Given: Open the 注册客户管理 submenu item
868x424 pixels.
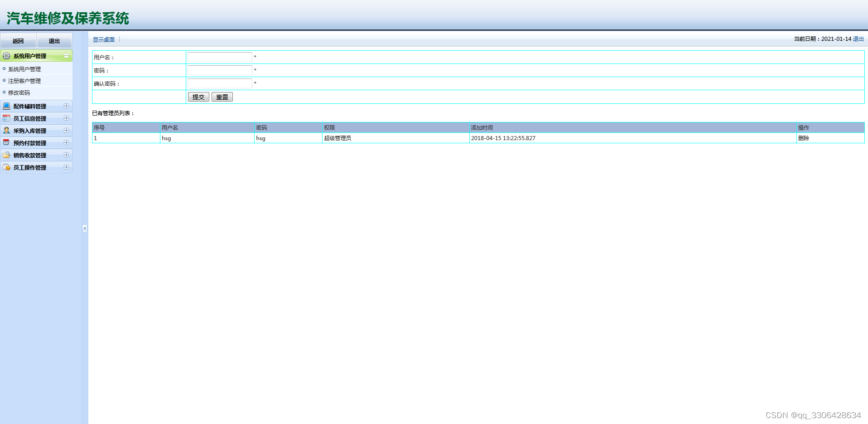Looking at the screenshot, I should tap(24, 81).
